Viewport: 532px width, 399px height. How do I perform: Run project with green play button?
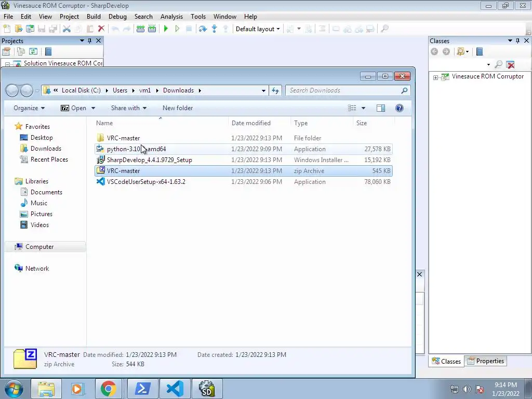[x=166, y=29]
